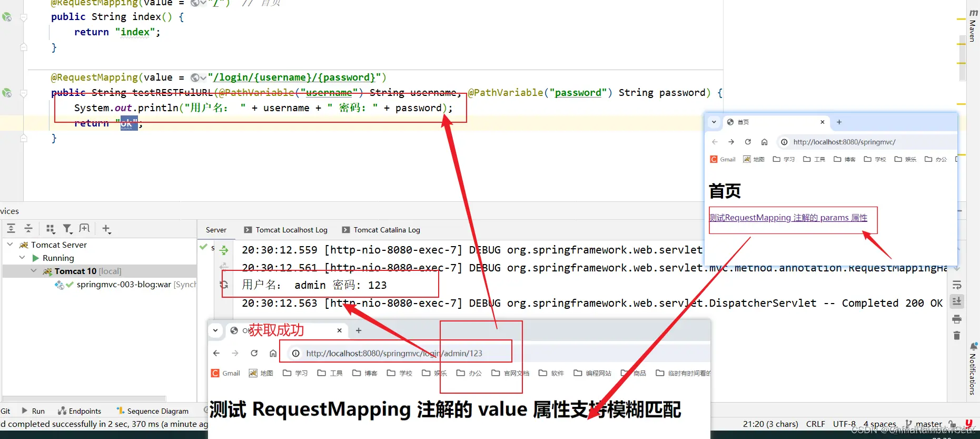Open 学习 bookmark folder in the 首页 browser

point(784,159)
